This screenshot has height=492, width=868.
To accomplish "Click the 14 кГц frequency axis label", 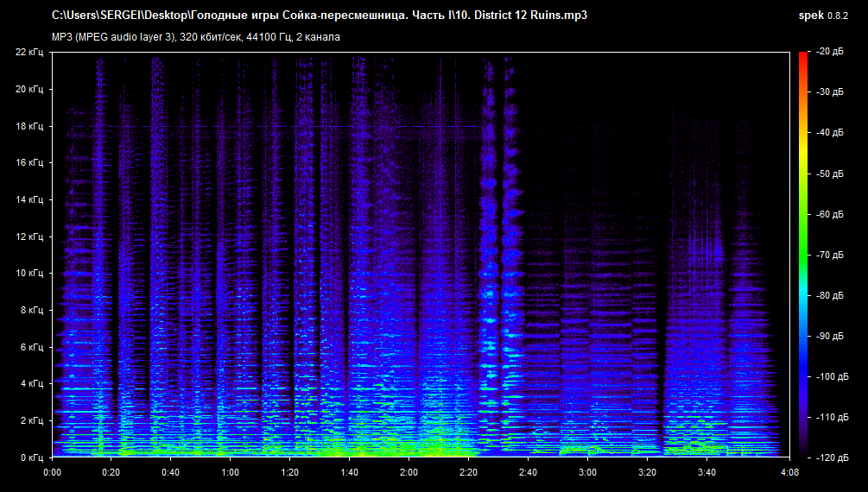I will (31, 199).
